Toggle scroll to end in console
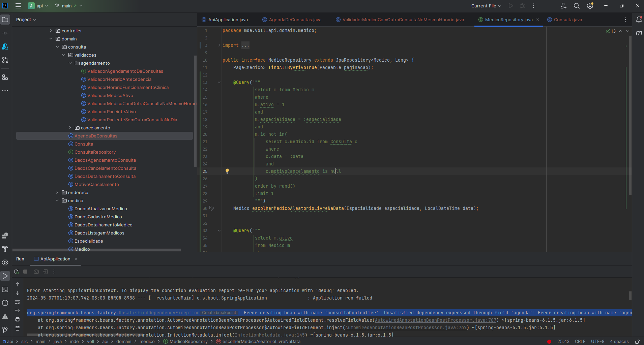Image resolution: width=644 pixels, height=345 pixels. pyautogui.click(x=18, y=311)
